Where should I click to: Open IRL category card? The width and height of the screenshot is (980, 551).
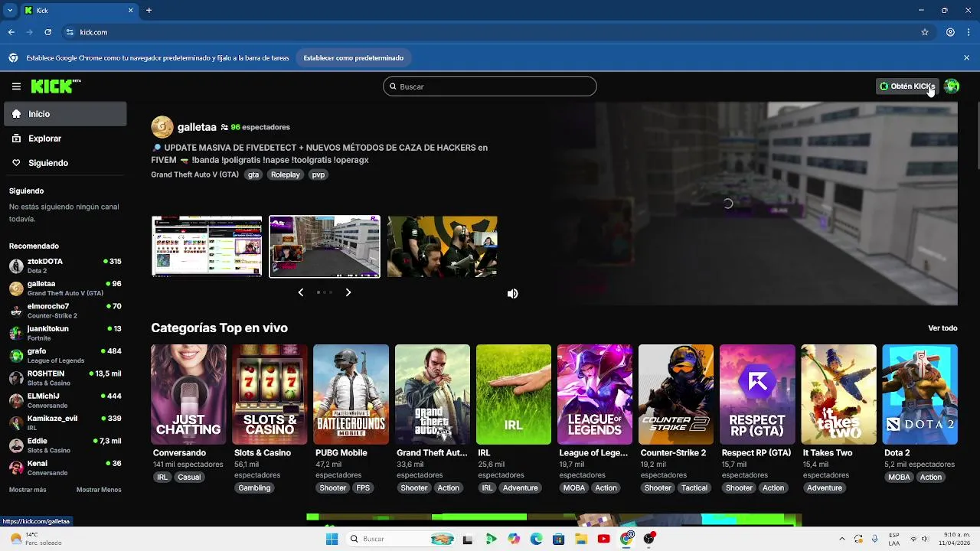[514, 394]
